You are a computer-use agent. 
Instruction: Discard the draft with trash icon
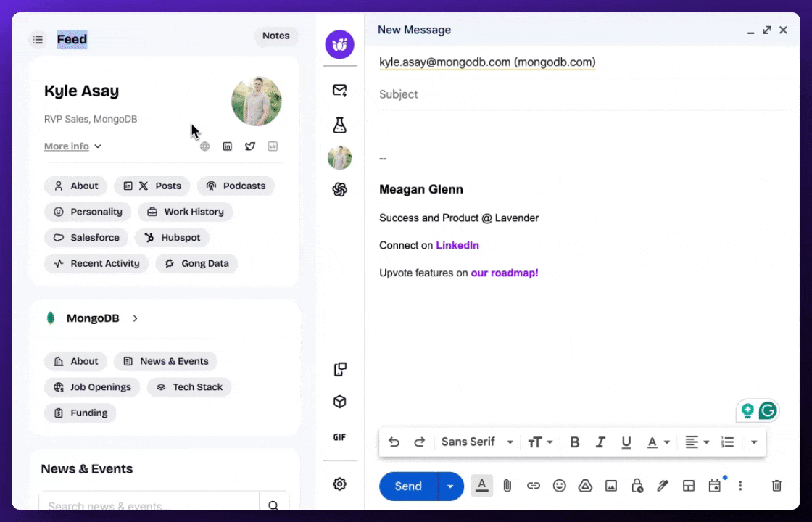coord(776,486)
